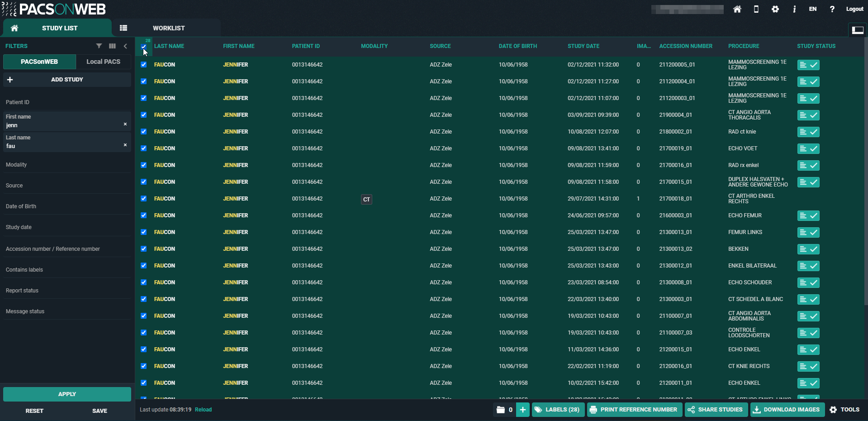
Task: Open report icon for ECHO FEMUR study
Action: pyautogui.click(x=803, y=215)
